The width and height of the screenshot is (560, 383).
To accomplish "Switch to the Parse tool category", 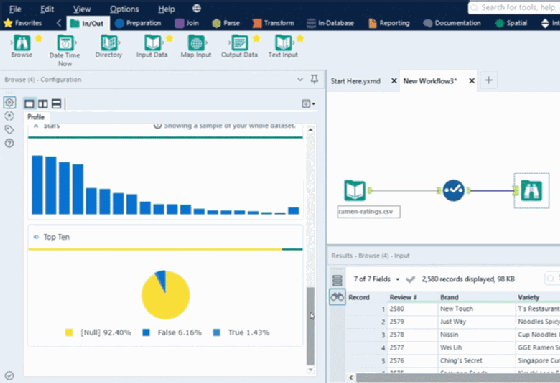I will 226,23.
